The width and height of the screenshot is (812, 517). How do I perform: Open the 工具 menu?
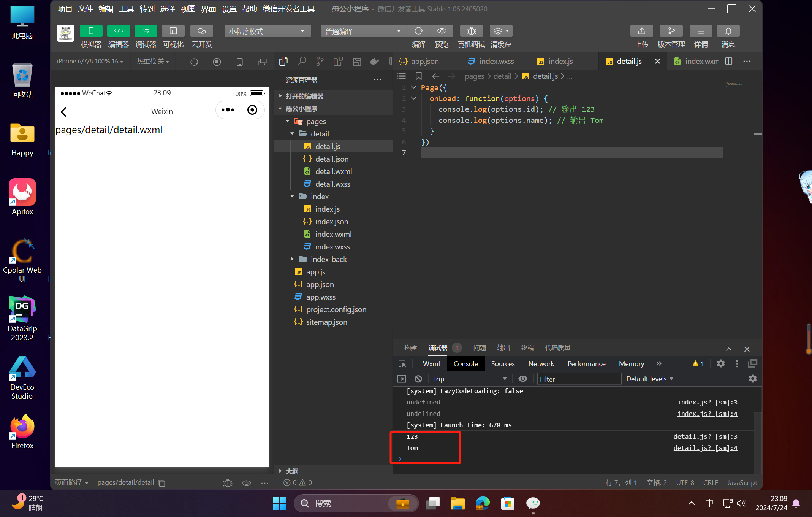(x=126, y=9)
